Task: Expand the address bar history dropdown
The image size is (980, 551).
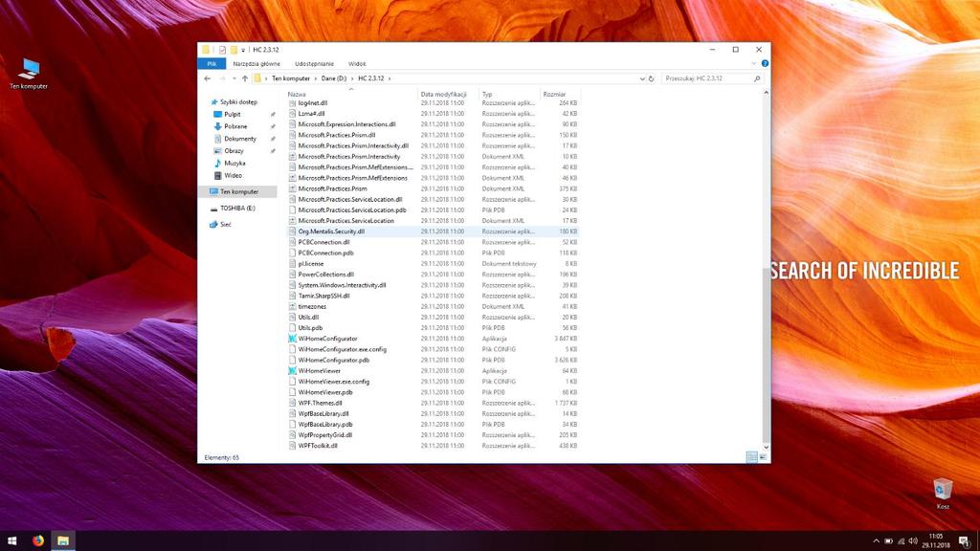Action: (642, 78)
